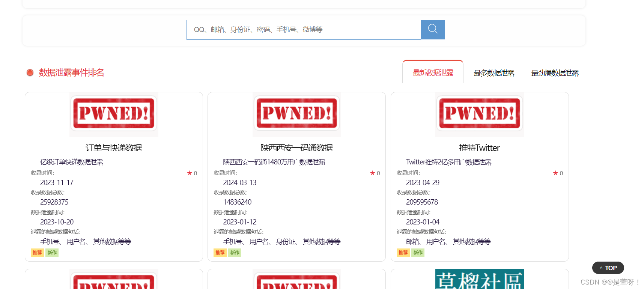Open the 陕西西安一码通数据 title link
The width and height of the screenshot is (644, 289).
296,148
